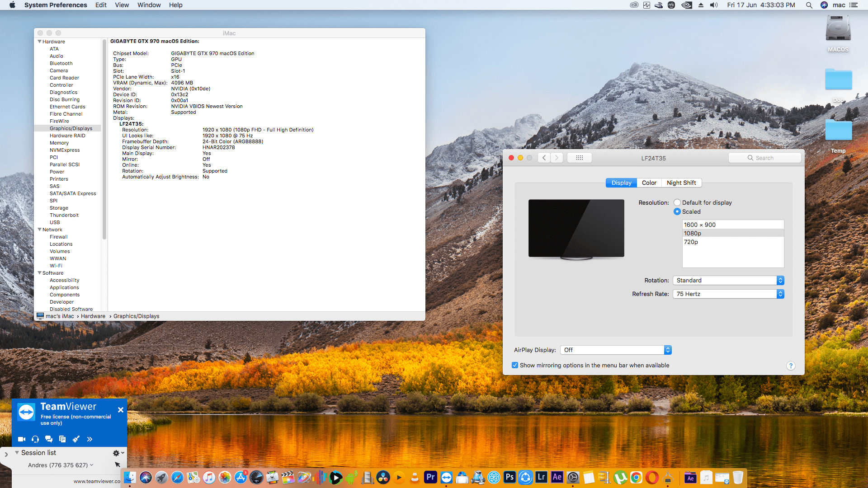Uncheck Show mirroring options in menu bar

(515, 365)
